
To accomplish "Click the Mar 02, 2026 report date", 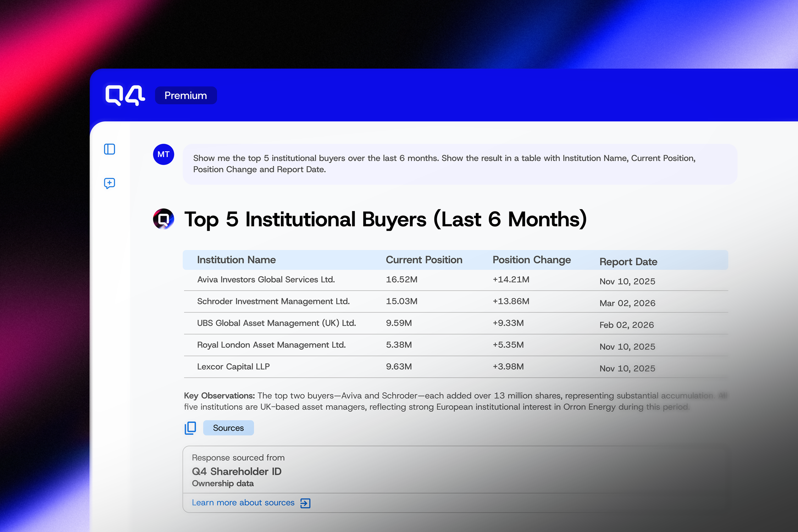I will (627, 303).
